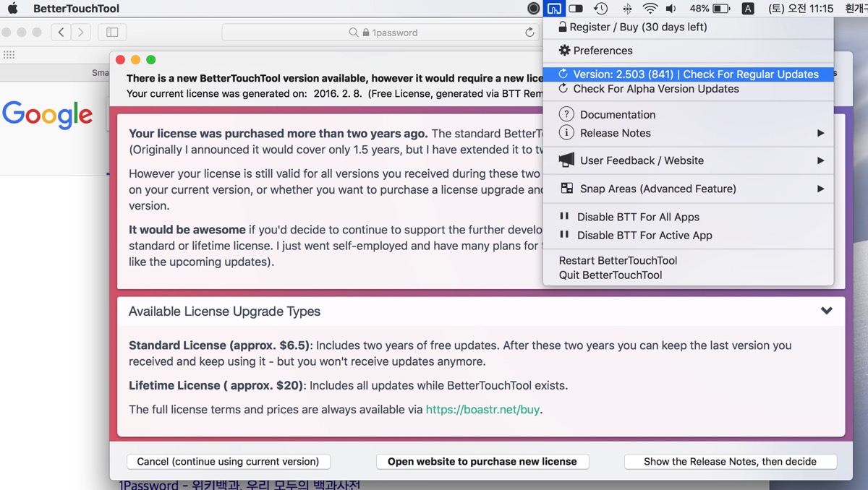Click the info icon beside Release Notes

[566, 133]
